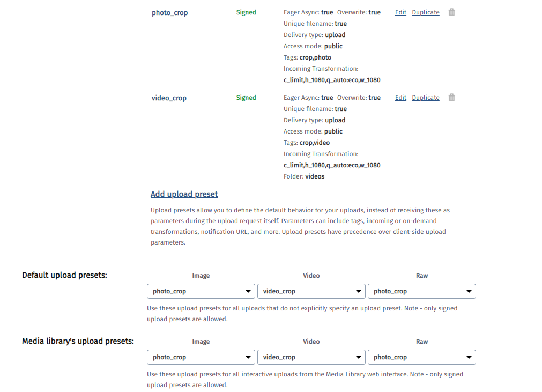Open Default upload presets Image dropdown
The height and width of the screenshot is (392, 542).
click(201, 291)
